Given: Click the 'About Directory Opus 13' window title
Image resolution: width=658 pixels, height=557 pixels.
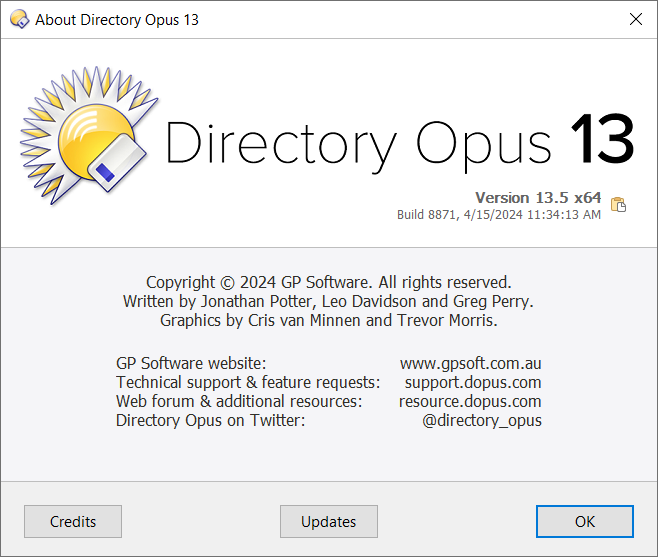Looking at the screenshot, I should (117, 20).
